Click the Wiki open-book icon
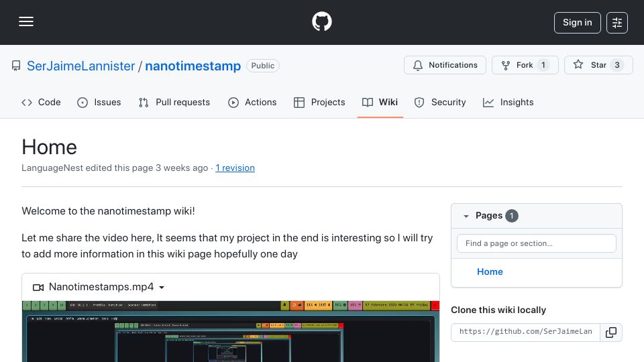644x362 pixels. [x=368, y=102]
